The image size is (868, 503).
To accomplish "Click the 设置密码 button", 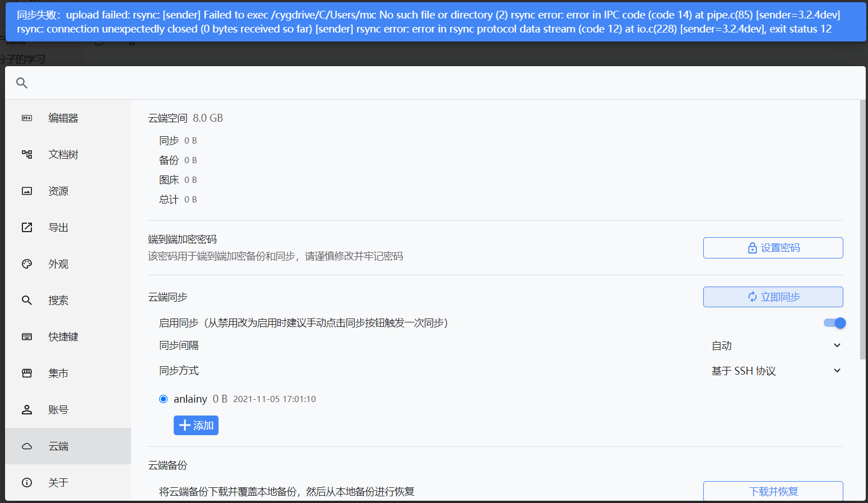I will click(x=773, y=248).
